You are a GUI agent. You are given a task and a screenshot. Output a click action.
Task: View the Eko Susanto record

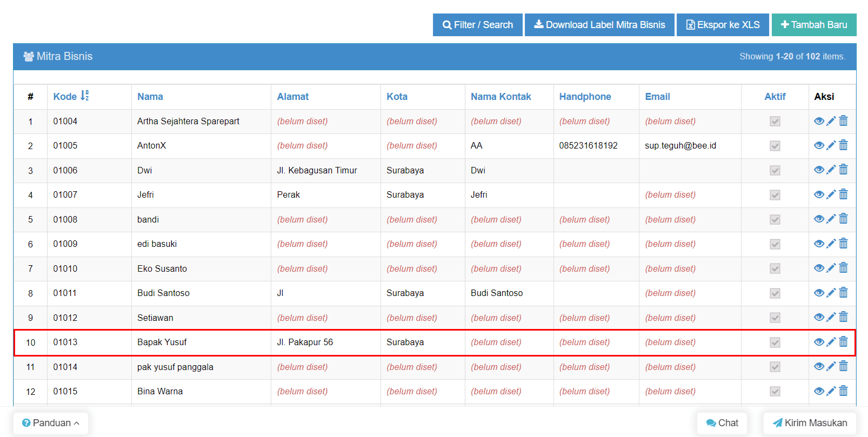pos(819,268)
